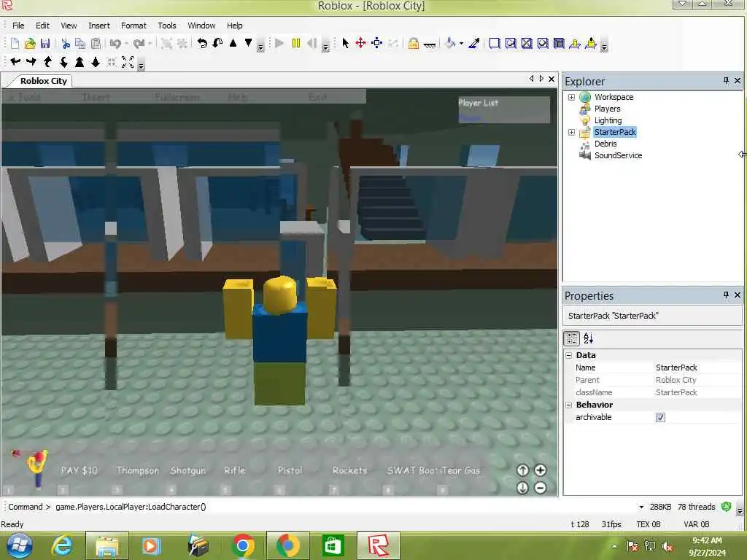Select Players in the Explorer tree
Screen dimensions: 747x560
pyautogui.click(x=607, y=109)
